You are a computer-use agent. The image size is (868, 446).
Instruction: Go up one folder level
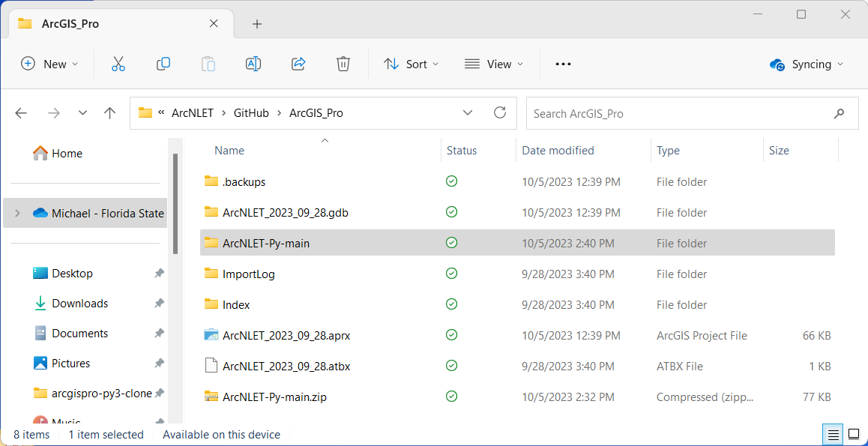(109, 113)
